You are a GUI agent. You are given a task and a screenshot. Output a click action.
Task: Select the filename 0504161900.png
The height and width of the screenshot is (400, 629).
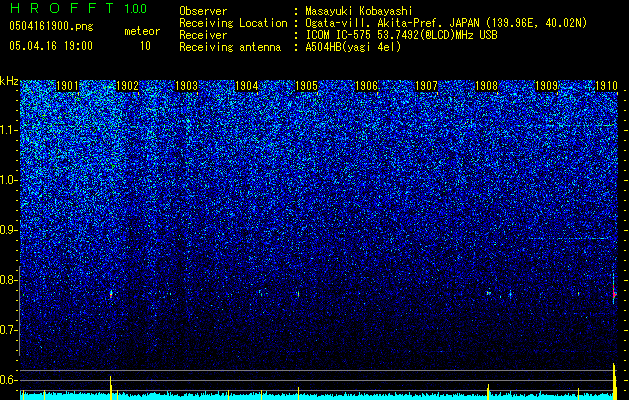(x=51, y=26)
